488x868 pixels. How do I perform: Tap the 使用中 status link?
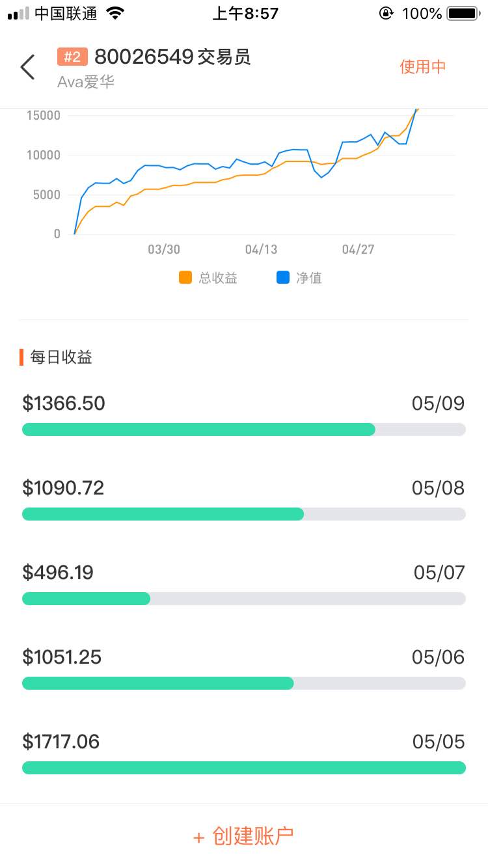click(423, 67)
